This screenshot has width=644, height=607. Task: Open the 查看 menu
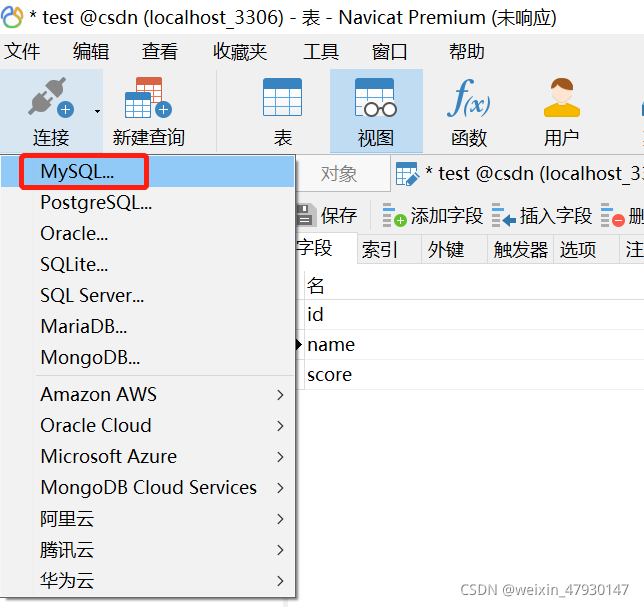pyautogui.click(x=160, y=52)
